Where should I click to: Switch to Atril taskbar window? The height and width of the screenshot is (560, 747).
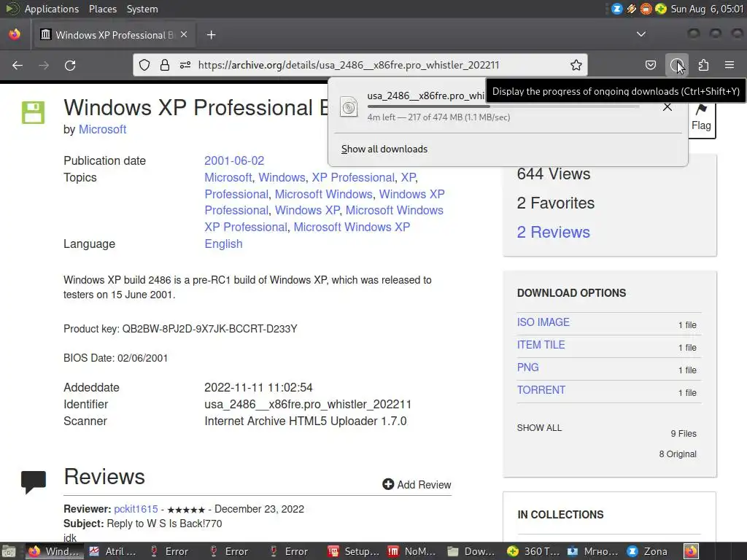click(113, 551)
